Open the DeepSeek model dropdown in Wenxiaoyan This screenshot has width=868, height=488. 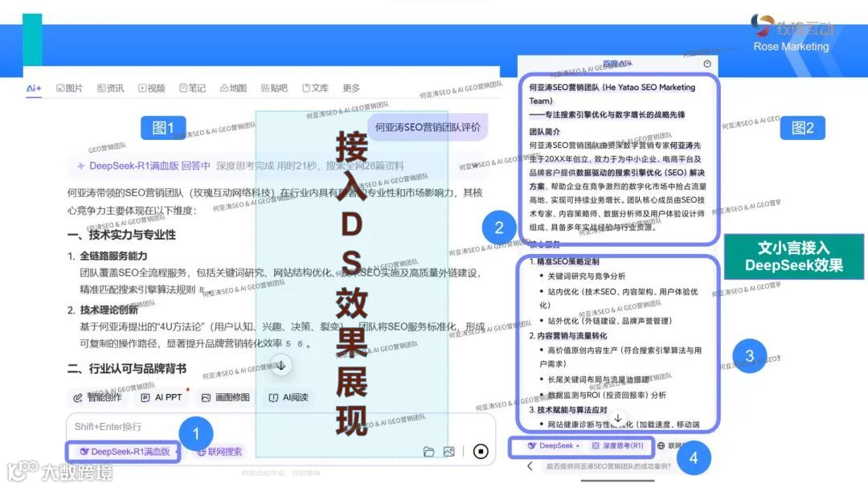coord(553,445)
